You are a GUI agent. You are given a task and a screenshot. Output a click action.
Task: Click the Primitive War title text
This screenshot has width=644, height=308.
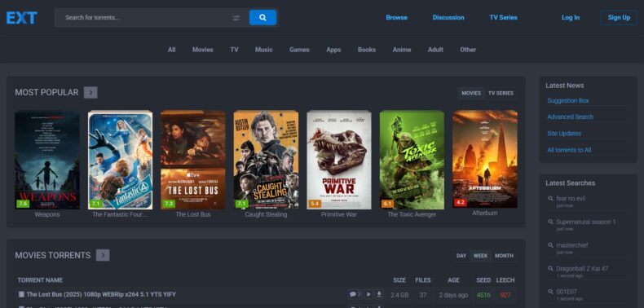339,215
